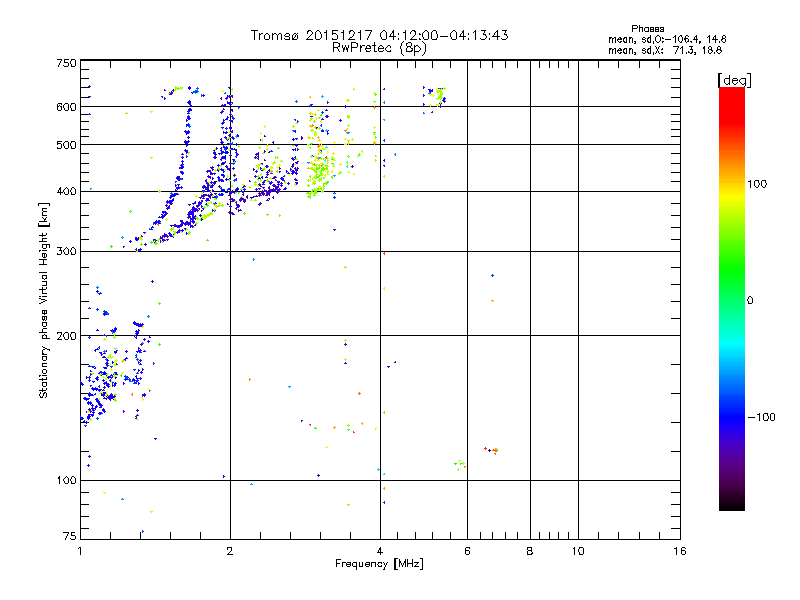Viewport: 800px width, 600px height.
Task: Select the 'mean, sd,X: 71.3, 18.8' statistic
Action: (665, 51)
